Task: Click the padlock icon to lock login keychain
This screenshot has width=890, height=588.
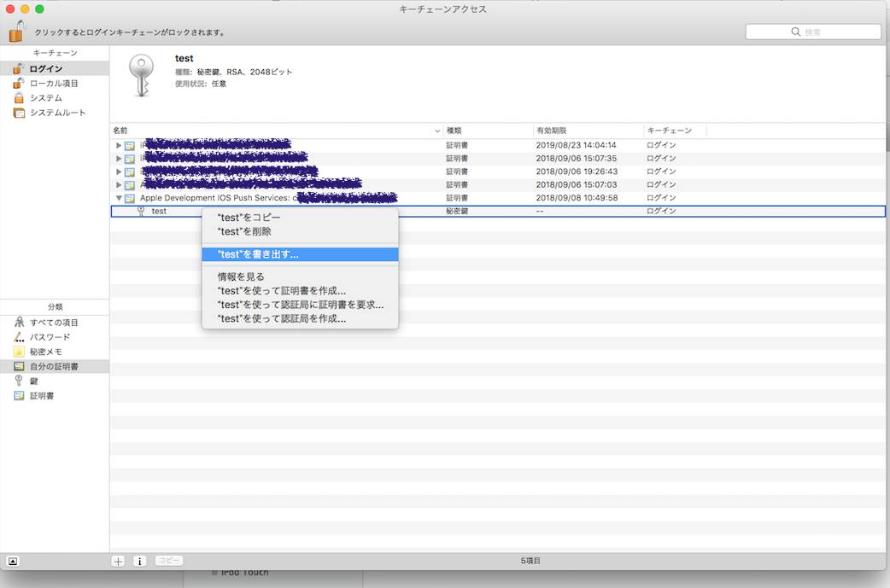Action: (x=17, y=32)
